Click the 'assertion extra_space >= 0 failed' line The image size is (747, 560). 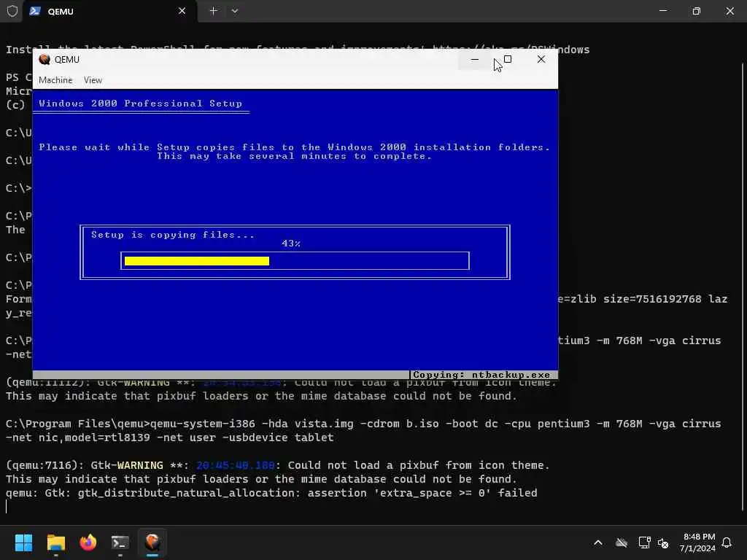coord(271,493)
